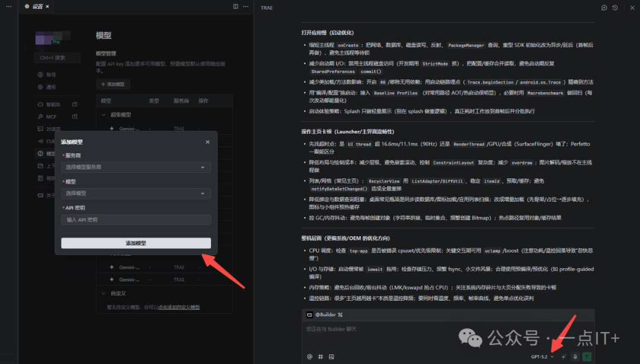Screen dimensions: 640x364
Task: Open the 服务商 provider dropdown
Action: coord(136,167)
